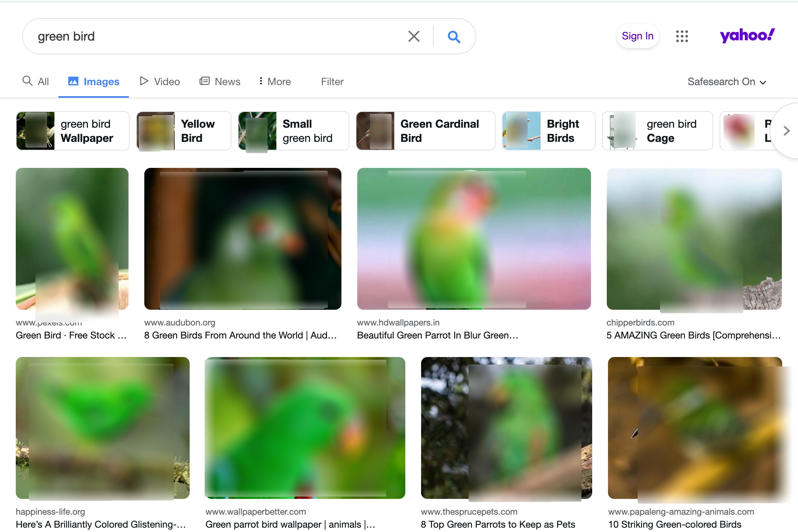The height and width of the screenshot is (532, 798).
Task: Click the Yahoo logo
Action: click(x=746, y=35)
